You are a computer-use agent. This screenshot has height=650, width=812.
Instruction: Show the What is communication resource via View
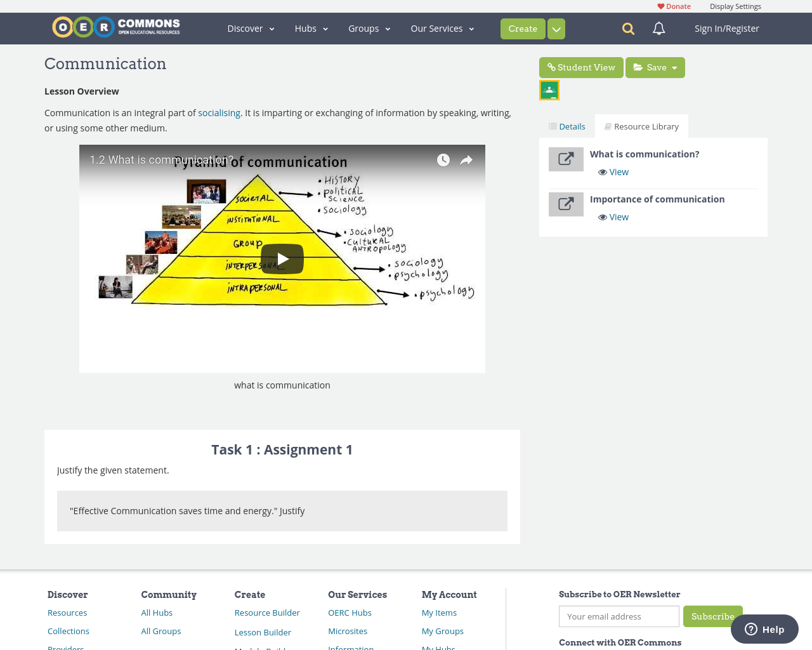pyautogui.click(x=612, y=171)
